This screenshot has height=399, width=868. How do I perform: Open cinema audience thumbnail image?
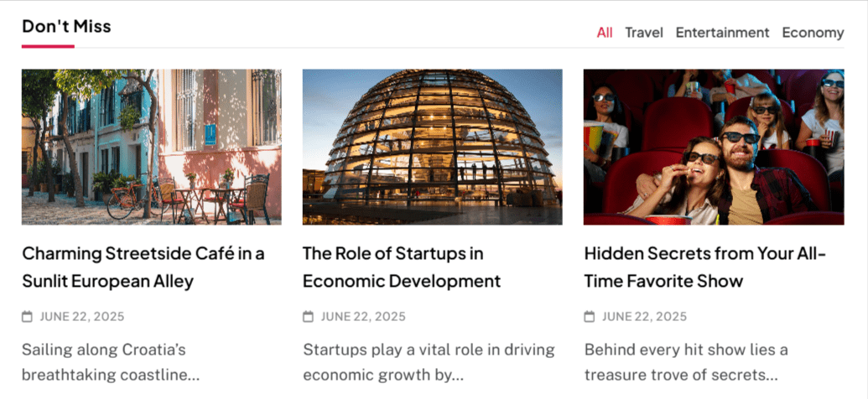[713, 147]
